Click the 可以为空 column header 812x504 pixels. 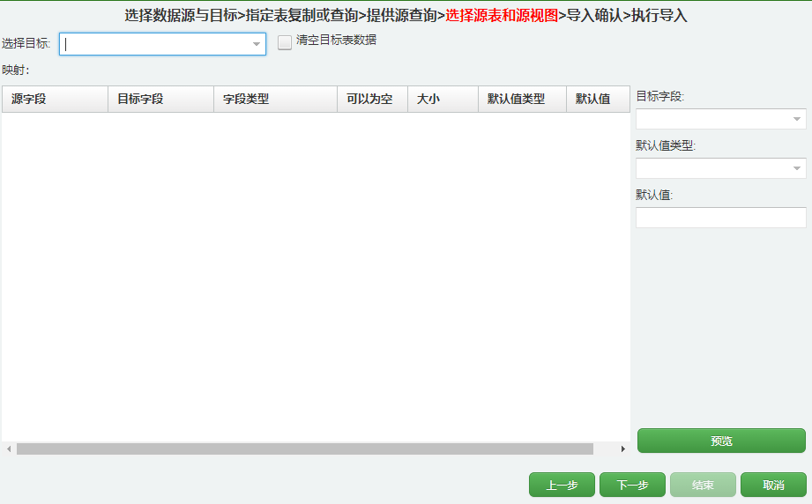click(373, 99)
